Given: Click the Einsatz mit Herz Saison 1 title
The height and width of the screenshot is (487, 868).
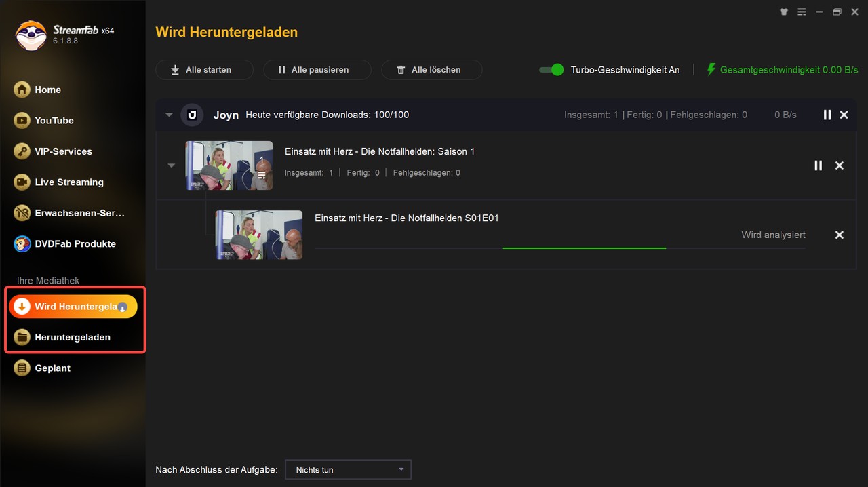Looking at the screenshot, I should pyautogui.click(x=380, y=151).
